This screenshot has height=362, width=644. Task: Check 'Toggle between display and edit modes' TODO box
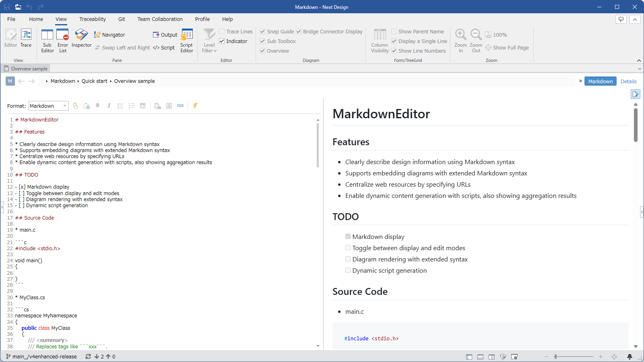(348, 248)
